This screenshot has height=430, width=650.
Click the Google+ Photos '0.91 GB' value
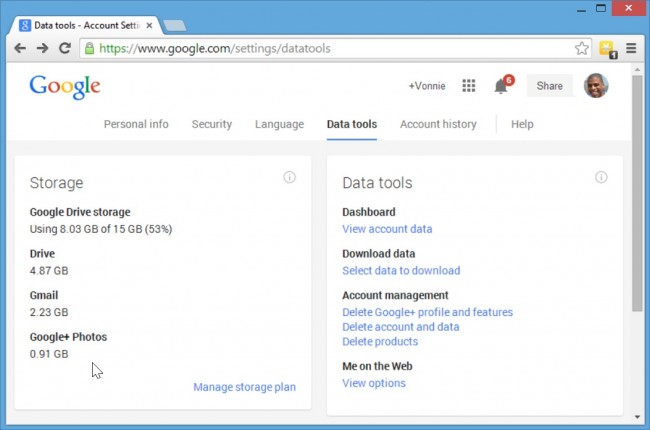pyautogui.click(x=49, y=354)
